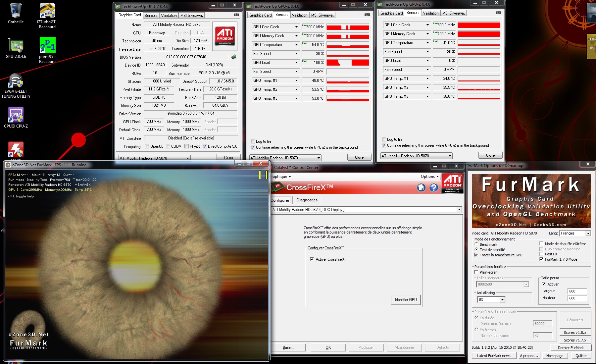Click the Largeur 800 input field
The image size is (596, 364).
(x=577, y=291)
